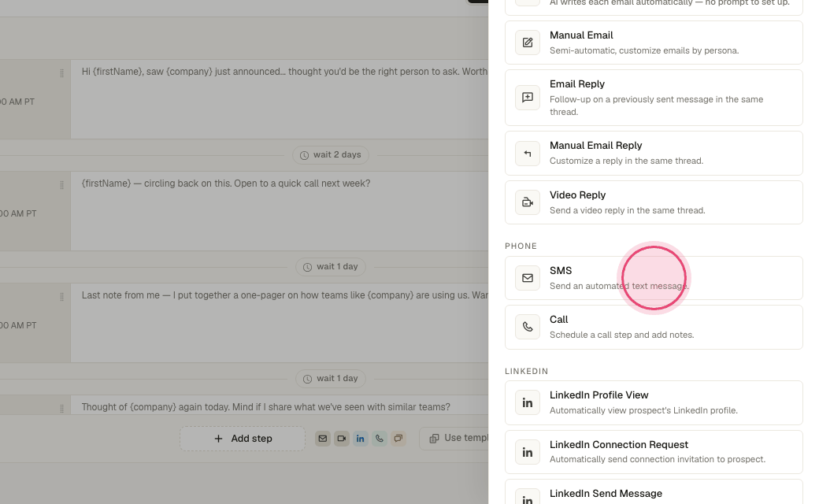Viewport: 819px width, 504px height.
Task: Click the LinkedIn Connection Request logo icon
Action: point(528,452)
